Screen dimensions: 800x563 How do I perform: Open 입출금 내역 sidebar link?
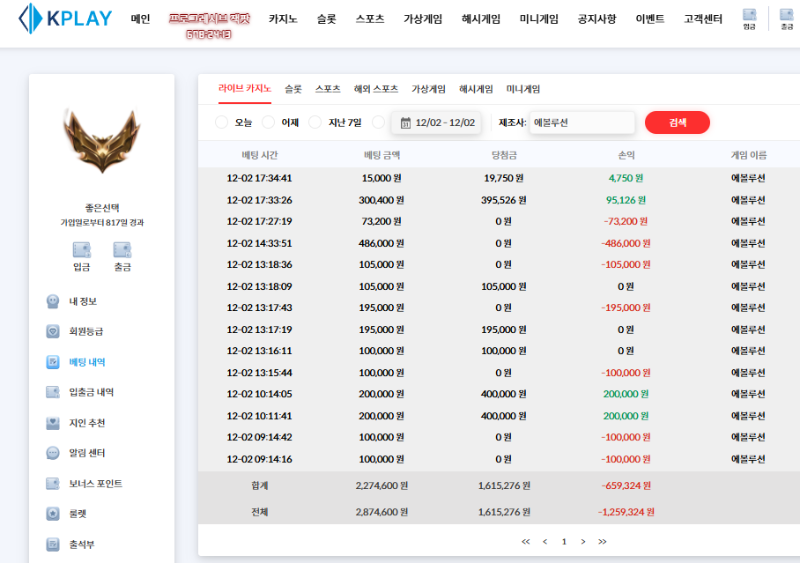[91, 392]
